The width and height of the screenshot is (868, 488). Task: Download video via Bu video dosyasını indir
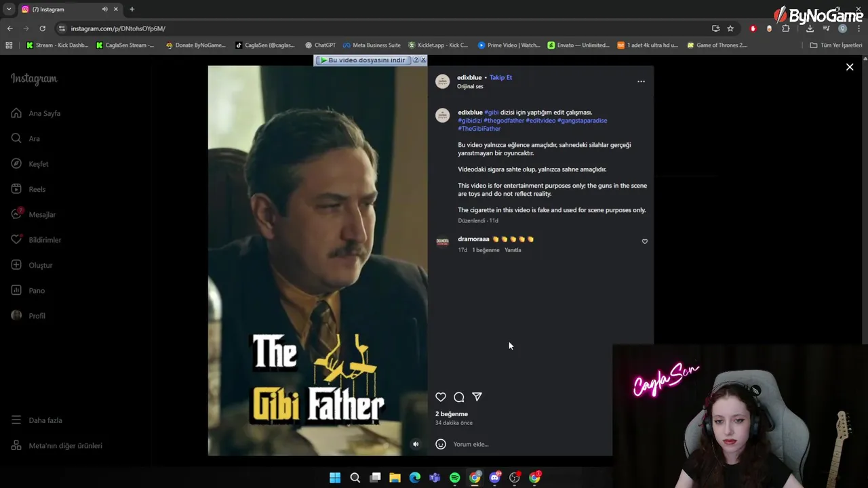(363, 60)
